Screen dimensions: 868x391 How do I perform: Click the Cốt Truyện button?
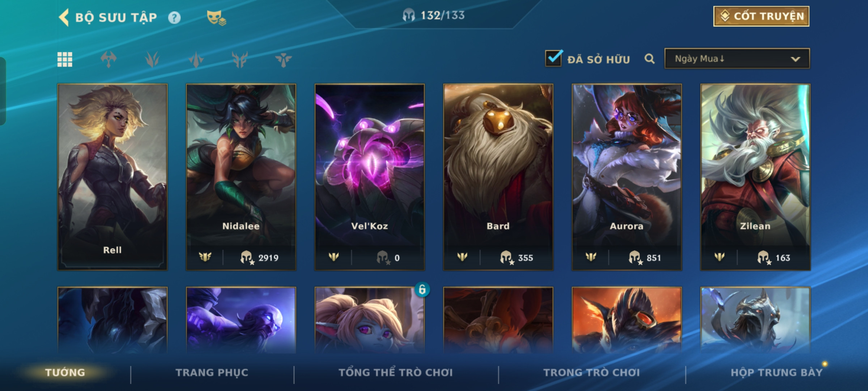pyautogui.click(x=761, y=16)
